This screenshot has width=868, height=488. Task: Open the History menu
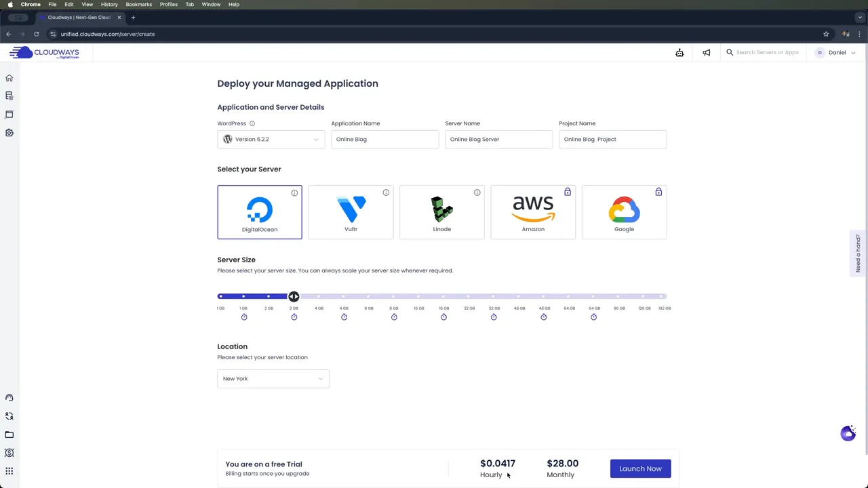pyautogui.click(x=109, y=4)
